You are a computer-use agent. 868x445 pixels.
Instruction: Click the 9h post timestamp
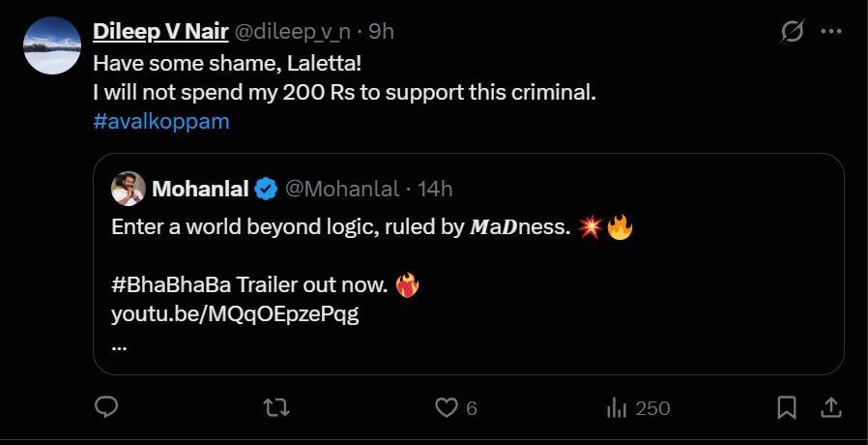pyautogui.click(x=381, y=32)
